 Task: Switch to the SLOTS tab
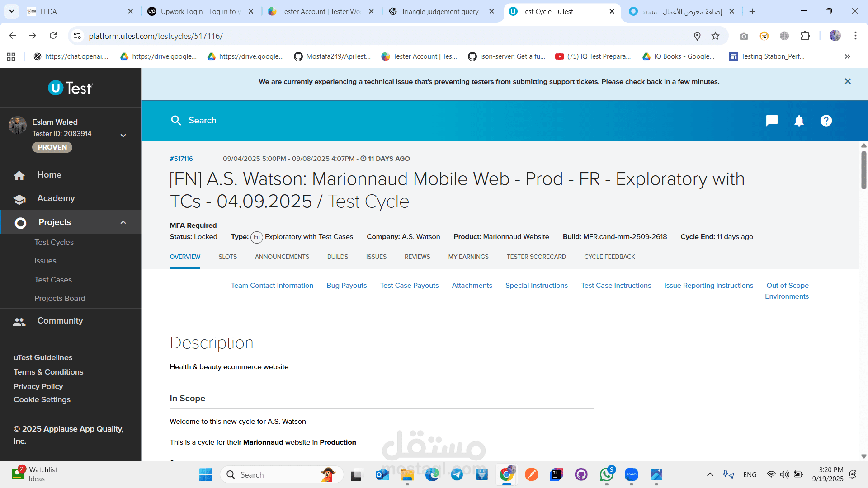227,257
